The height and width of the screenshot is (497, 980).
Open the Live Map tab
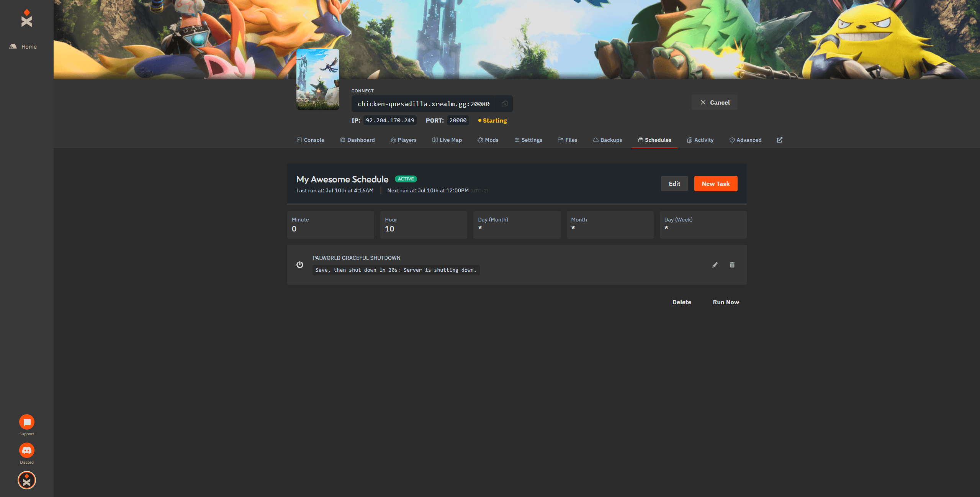[x=447, y=140]
